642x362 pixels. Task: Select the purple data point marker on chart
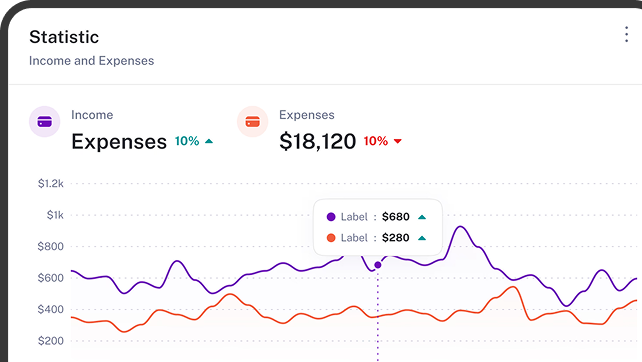[378, 265]
